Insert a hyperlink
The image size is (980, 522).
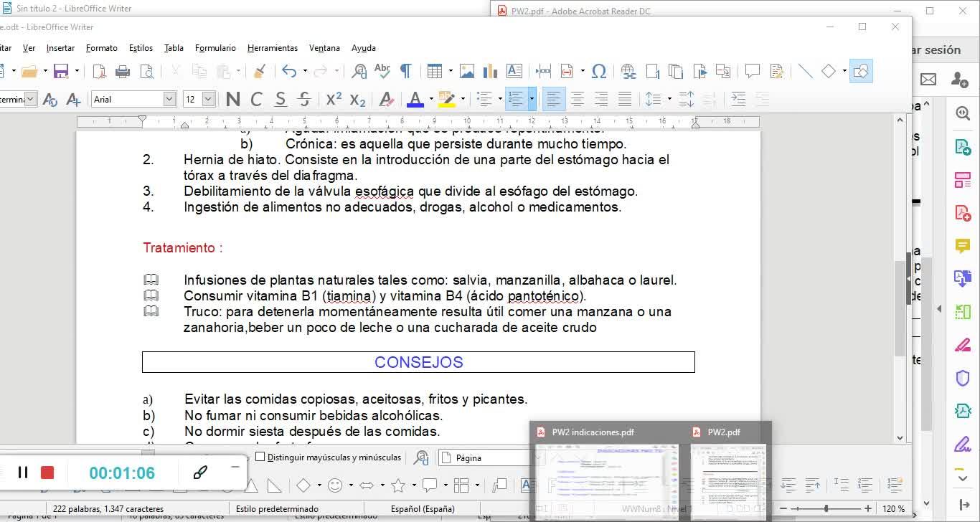click(x=628, y=71)
